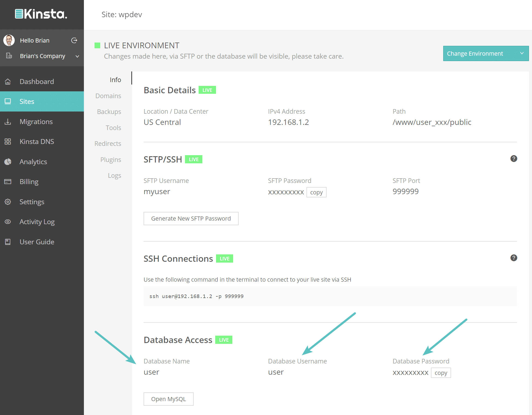Click the Billing card icon
Image resolution: width=532 pixels, height=415 pixels.
coord(8,182)
